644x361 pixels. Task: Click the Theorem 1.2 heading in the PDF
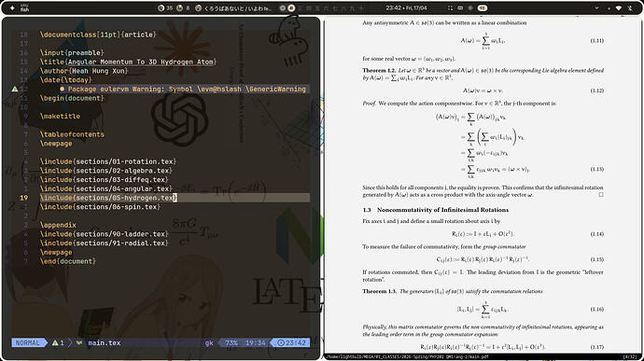click(x=379, y=70)
